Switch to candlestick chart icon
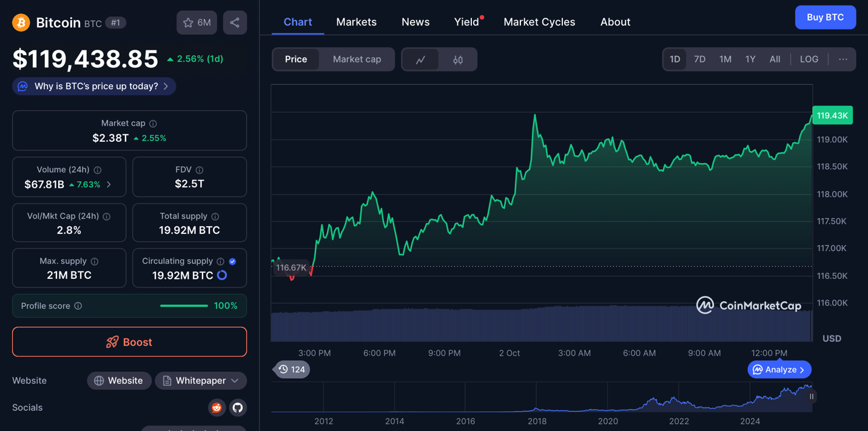The width and height of the screenshot is (868, 431). 458,59
